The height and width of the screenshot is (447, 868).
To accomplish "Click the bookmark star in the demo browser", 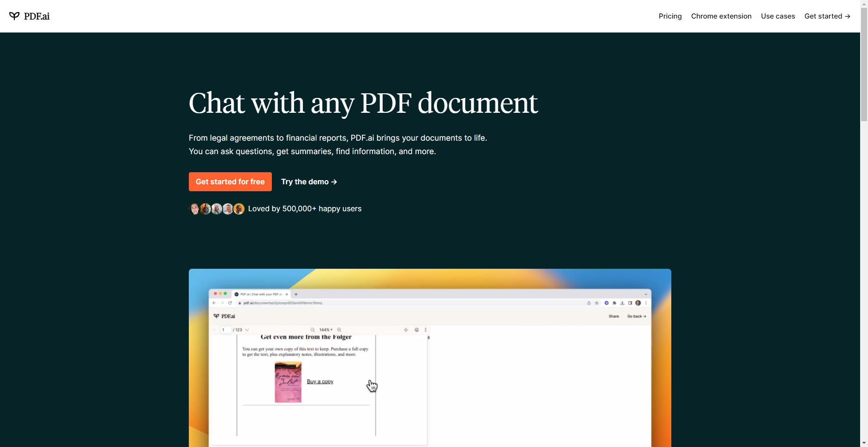I will 597,303.
